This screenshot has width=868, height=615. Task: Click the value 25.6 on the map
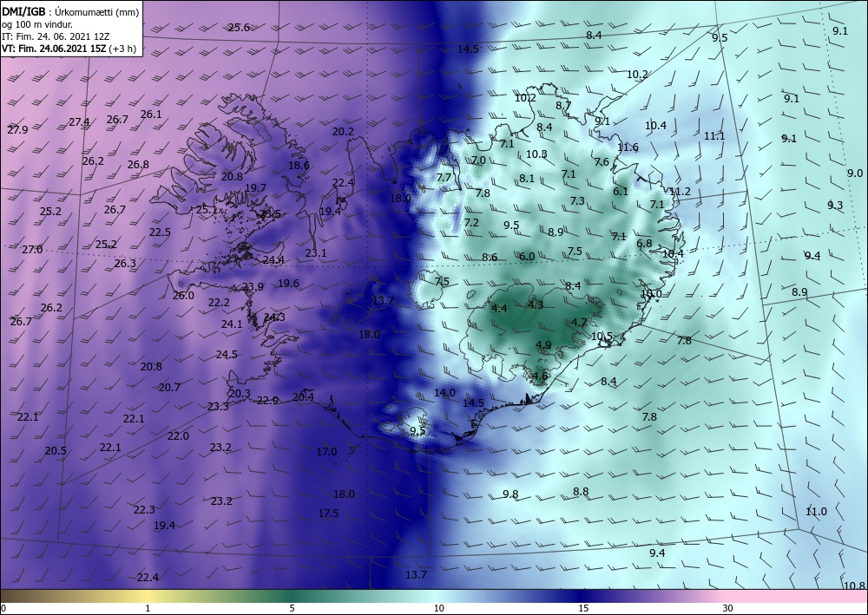point(240,28)
